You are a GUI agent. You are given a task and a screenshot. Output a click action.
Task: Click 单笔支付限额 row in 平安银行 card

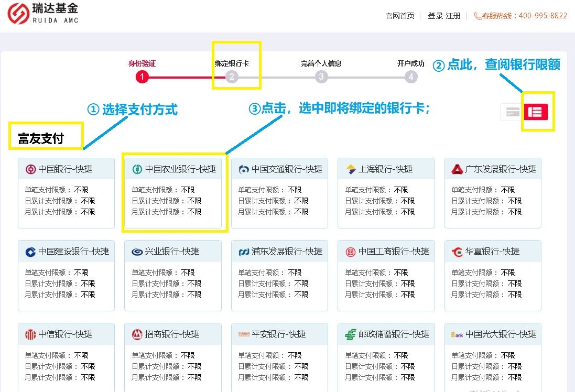[x=270, y=355]
